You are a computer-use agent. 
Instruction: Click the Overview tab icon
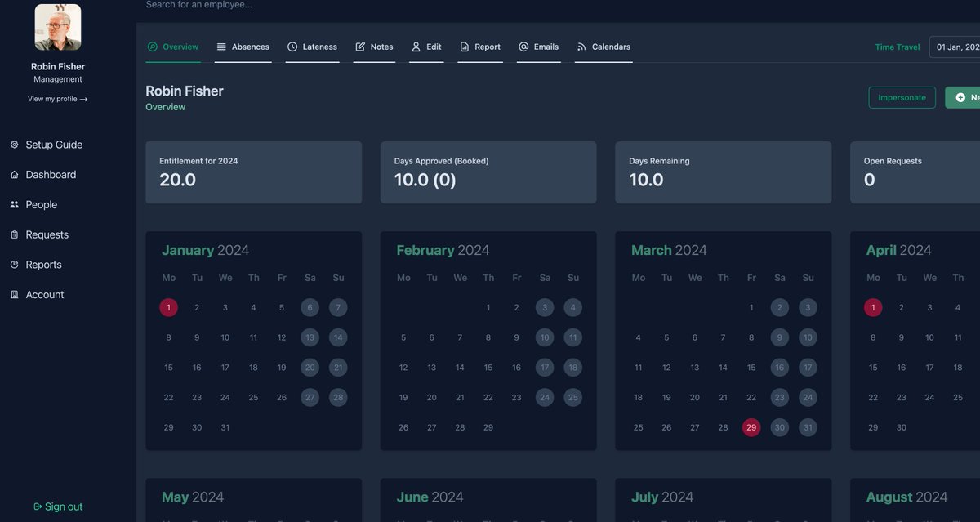[x=153, y=47]
